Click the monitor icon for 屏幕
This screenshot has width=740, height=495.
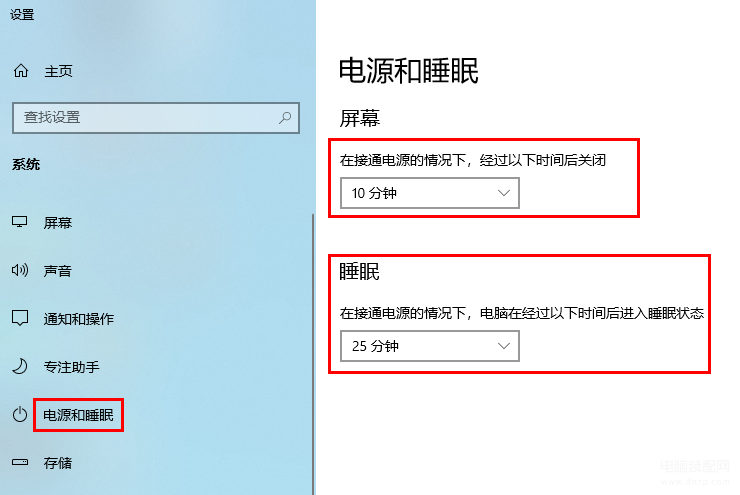(20, 222)
